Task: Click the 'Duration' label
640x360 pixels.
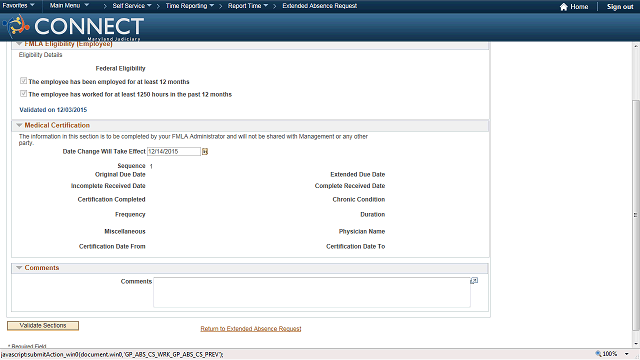Action: pos(373,214)
